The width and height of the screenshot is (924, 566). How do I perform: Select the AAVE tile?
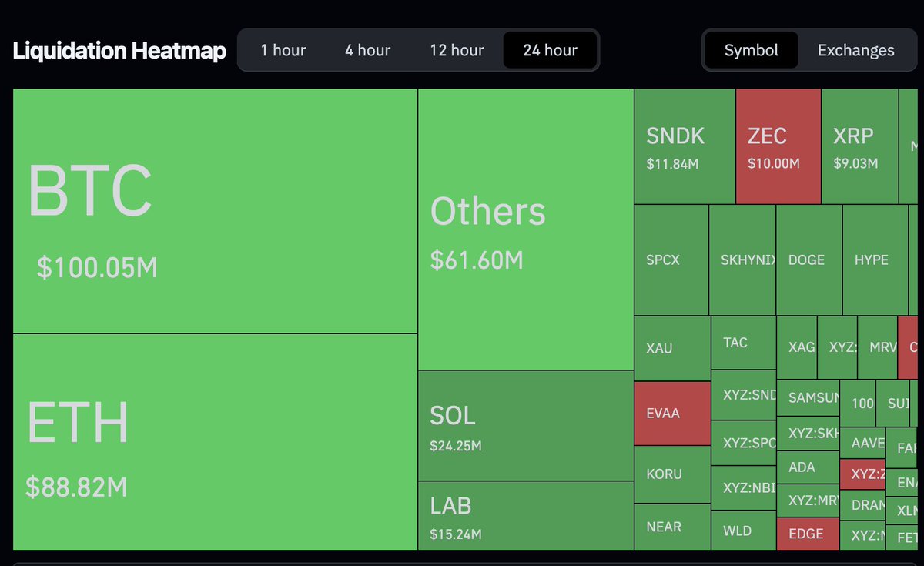coord(862,443)
